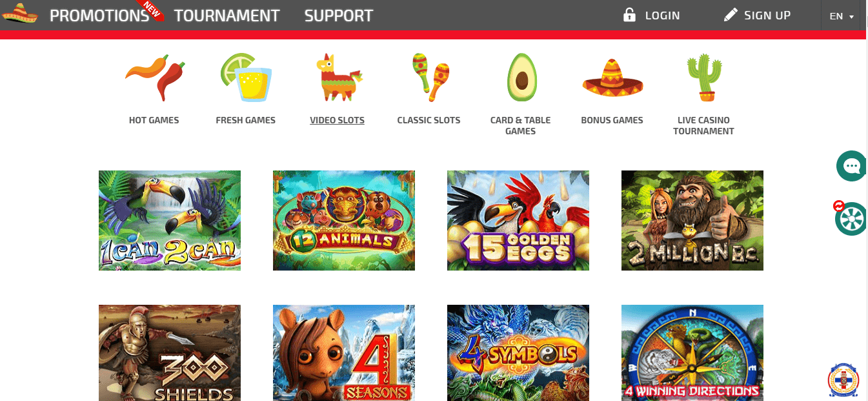The image size is (868, 401).
Task: Choose the maracas Classic Slots icon
Action: [430, 77]
